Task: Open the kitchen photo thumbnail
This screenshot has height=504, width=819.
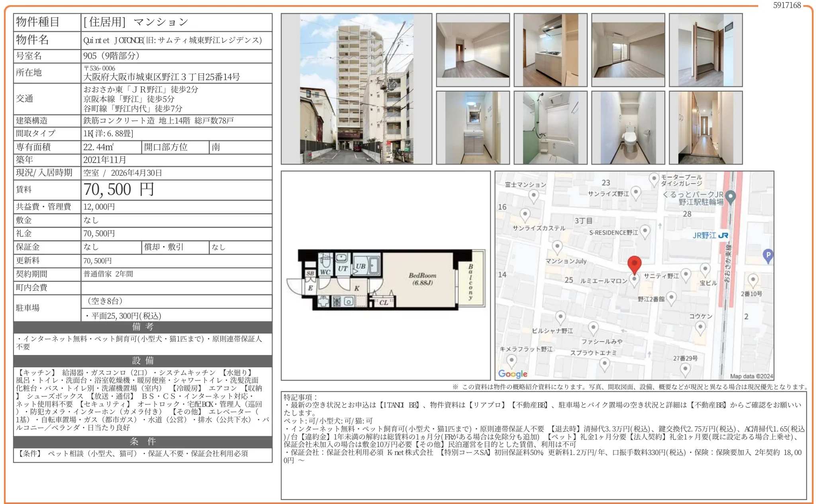Action: [550, 50]
